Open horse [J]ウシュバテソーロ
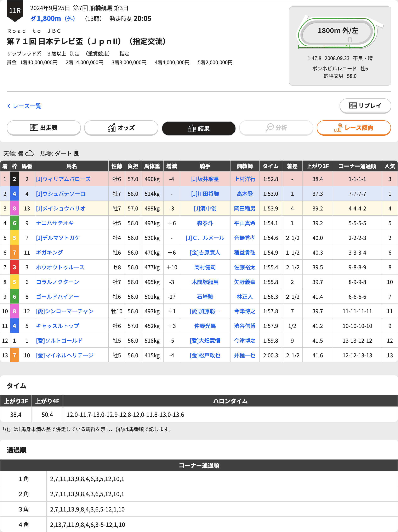 coord(61,194)
